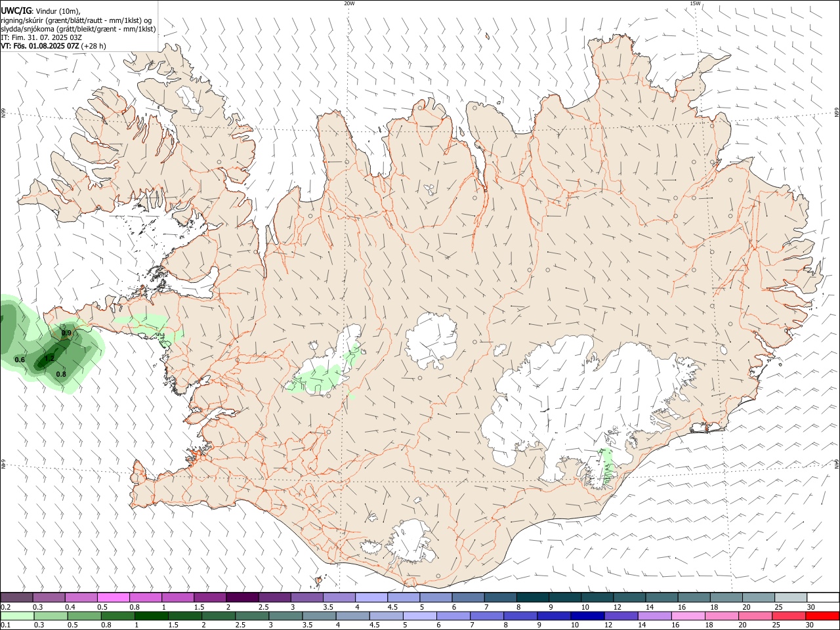Choose the dusky mauve swatch labeled 0.2

17,597
